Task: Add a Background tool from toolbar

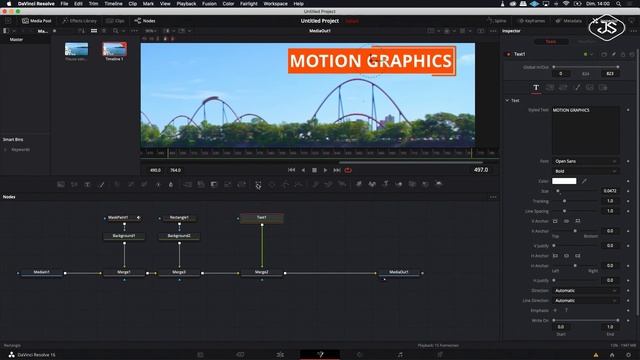Action: pyautogui.click(x=61, y=184)
